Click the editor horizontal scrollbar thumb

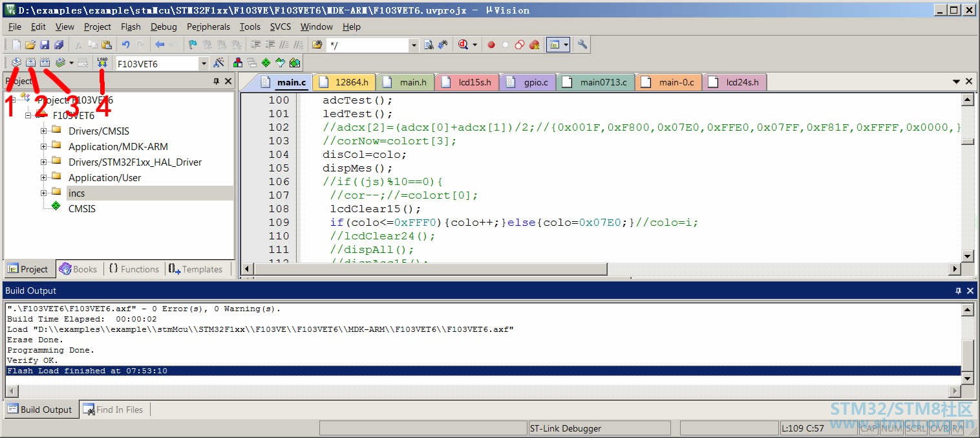431,268
